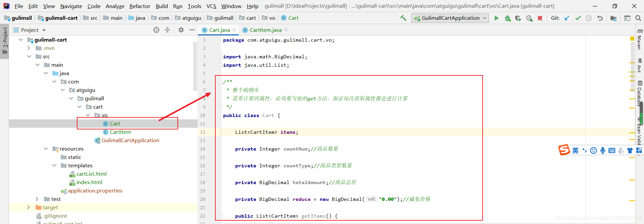Open the Refactor menu

[x=140, y=6]
